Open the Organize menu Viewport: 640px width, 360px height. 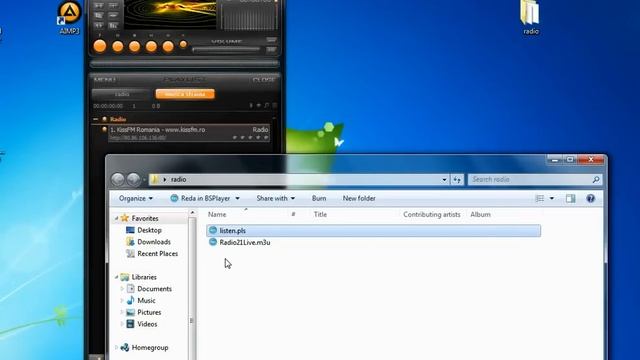(136, 198)
